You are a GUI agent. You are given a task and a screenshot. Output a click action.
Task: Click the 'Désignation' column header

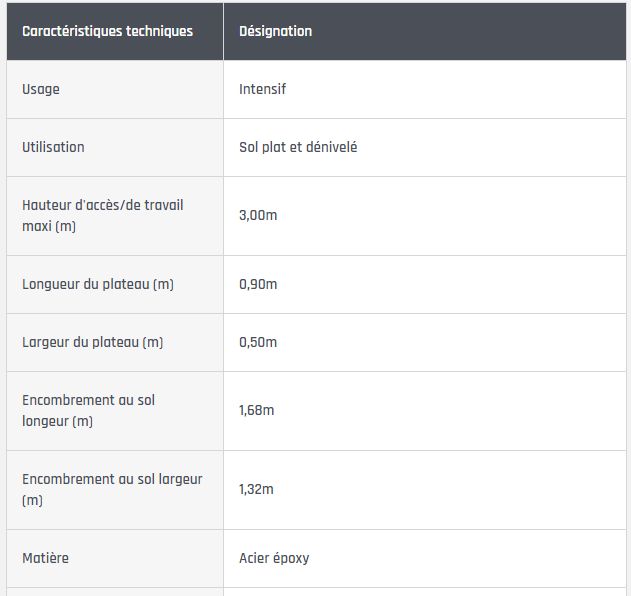click(275, 31)
